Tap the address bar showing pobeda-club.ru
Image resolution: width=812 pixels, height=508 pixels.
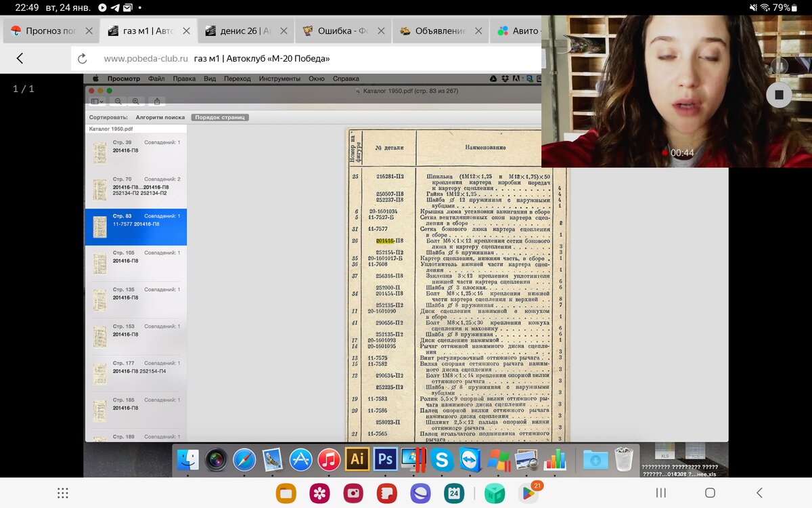(304, 59)
